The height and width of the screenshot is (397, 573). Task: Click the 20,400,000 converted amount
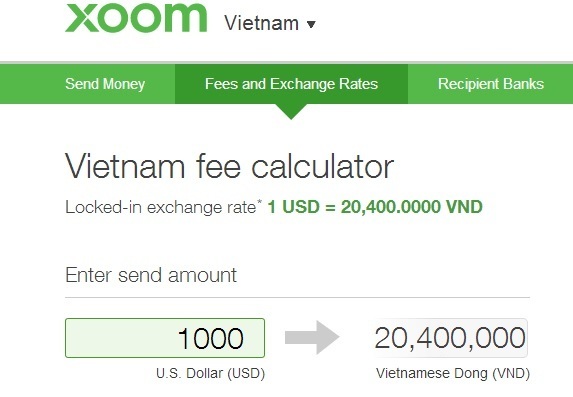point(450,338)
